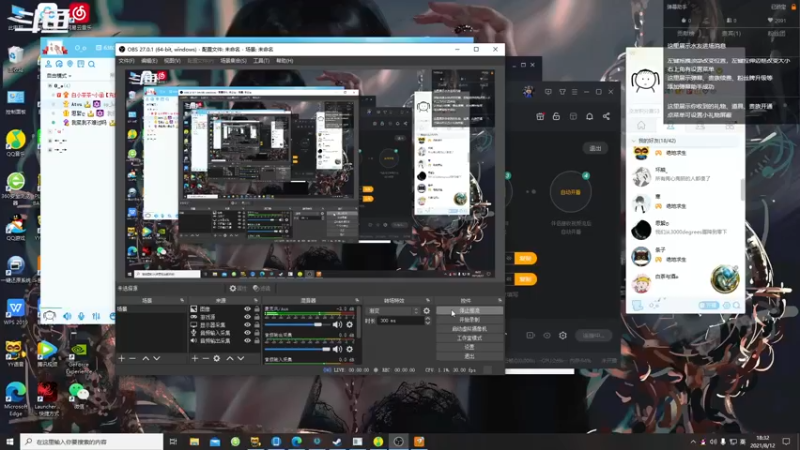The width and height of the screenshot is (800, 450).
Task: Click the gift box icon in dark window
Action: 540,116
